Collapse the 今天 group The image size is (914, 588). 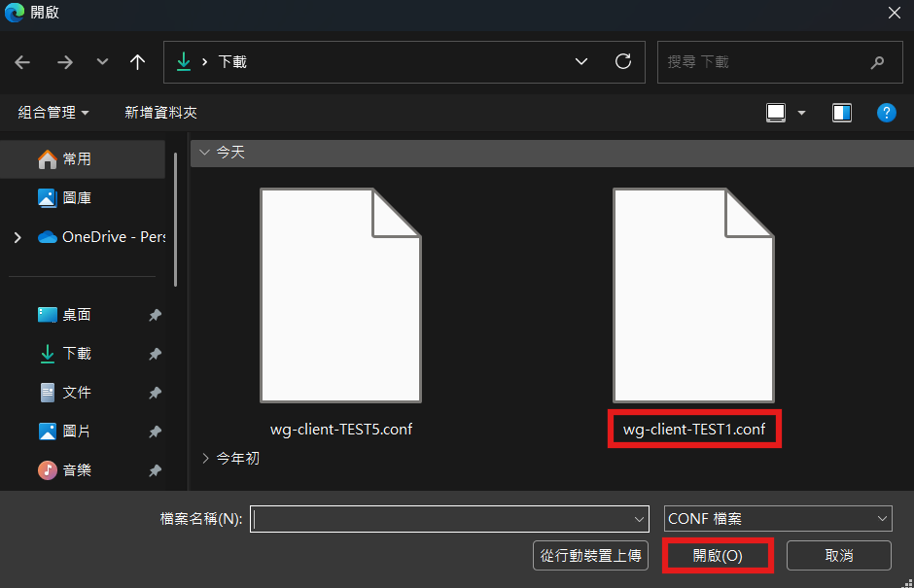click(203, 153)
